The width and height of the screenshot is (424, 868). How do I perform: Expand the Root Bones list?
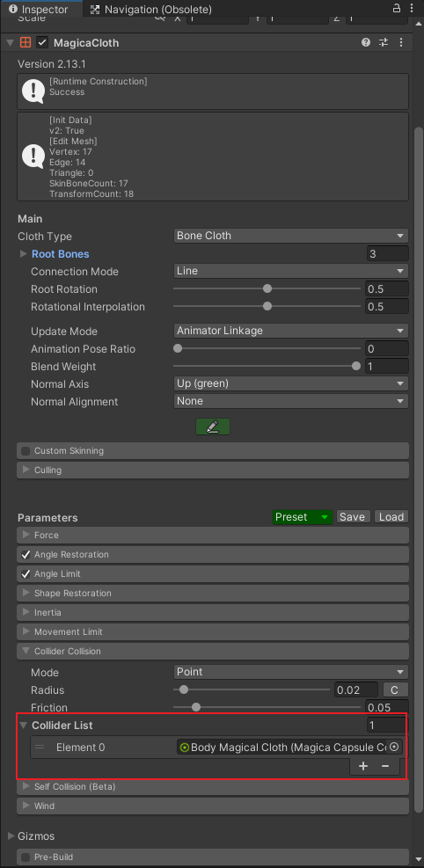[x=23, y=254]
